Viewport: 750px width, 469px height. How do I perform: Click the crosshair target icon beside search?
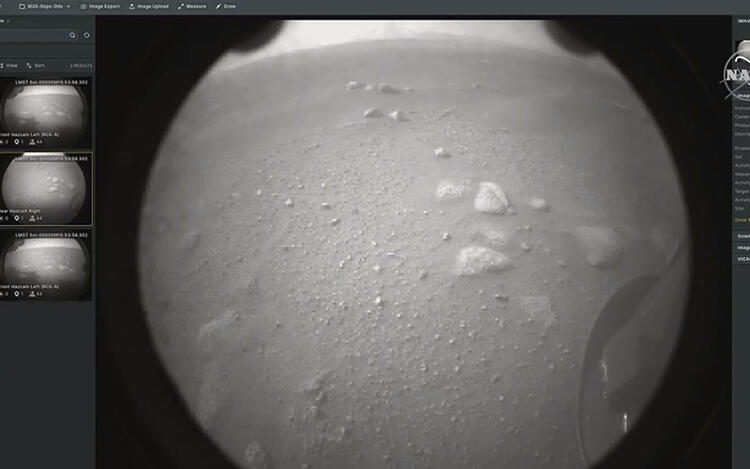click(87, 35)
